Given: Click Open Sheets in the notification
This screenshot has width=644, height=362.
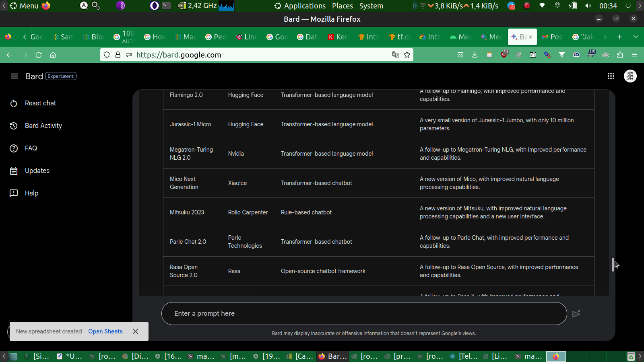Looking at the screenshot, I should (x=105, y=331).
